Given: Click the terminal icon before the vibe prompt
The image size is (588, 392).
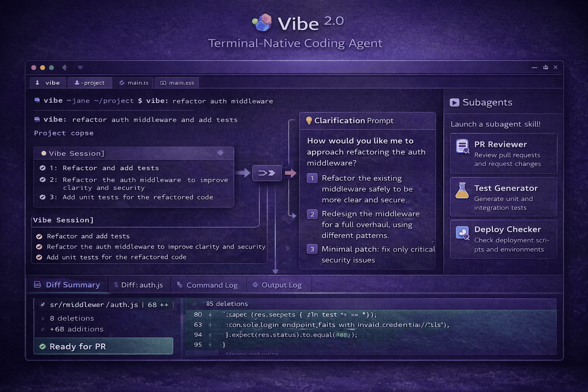Looking at the screenshot, I should tap(37, 100).
